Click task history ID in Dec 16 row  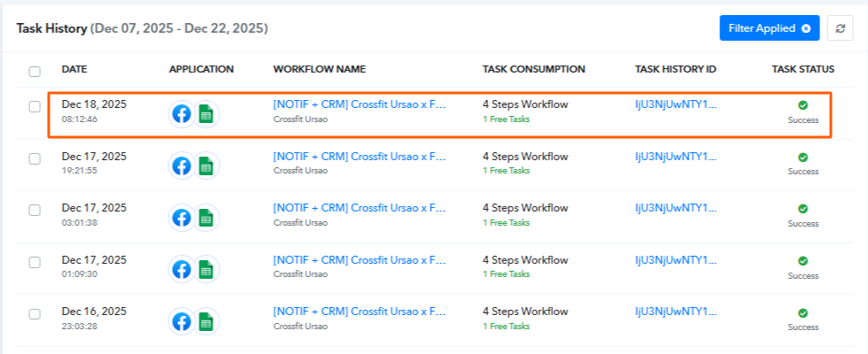pos(676,312)
